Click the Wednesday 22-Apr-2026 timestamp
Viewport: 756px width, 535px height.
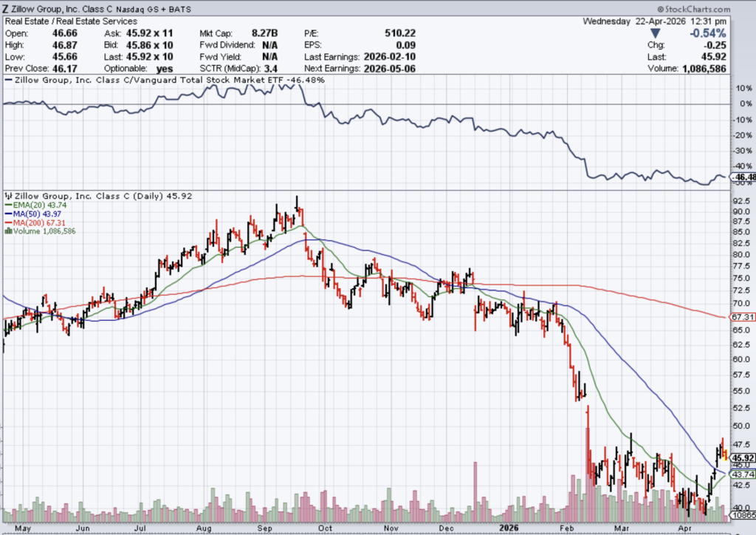point(654,21)
